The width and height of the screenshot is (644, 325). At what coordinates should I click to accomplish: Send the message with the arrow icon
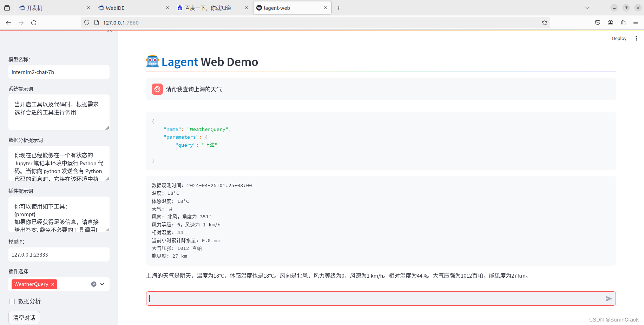609,299
